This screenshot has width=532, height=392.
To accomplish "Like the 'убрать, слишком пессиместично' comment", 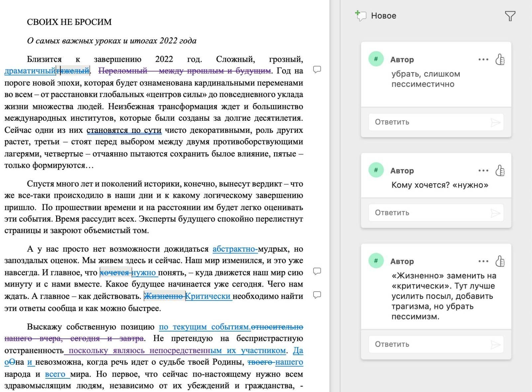I will coord(500,60).
